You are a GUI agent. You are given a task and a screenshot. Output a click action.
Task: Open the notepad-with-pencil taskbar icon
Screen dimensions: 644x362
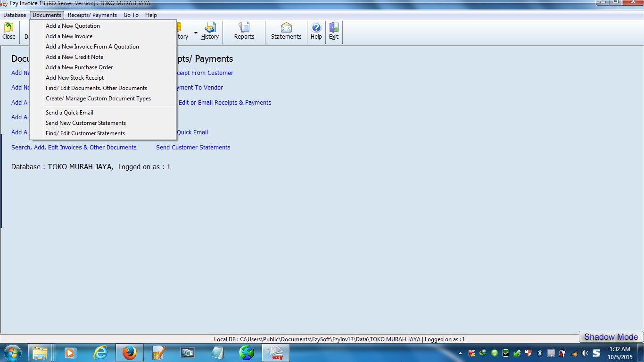[x=159, y=353]
